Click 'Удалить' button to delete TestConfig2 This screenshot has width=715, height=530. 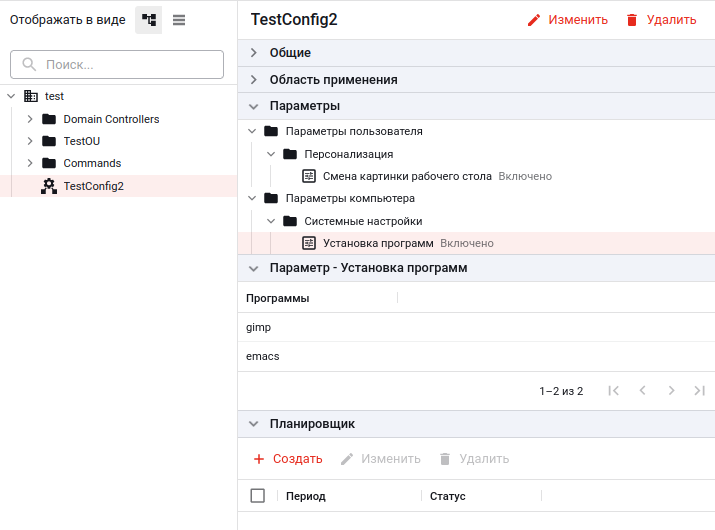(660, 20)
